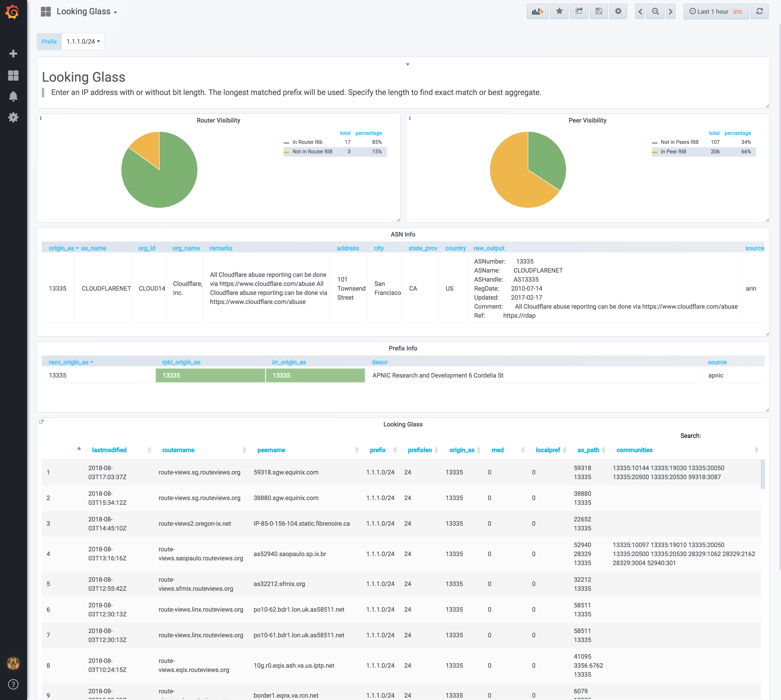Image resolution: width=781 pixels, height=700 pixels.
Task: Shift time range forward with right chevron
Action: [671, 12]
